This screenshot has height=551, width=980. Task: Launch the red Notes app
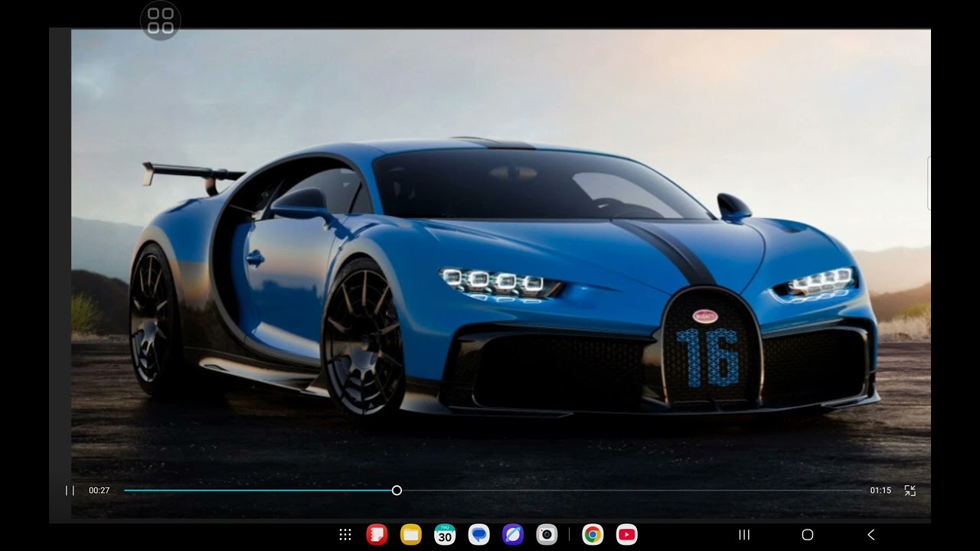click(x=377, y=535)
